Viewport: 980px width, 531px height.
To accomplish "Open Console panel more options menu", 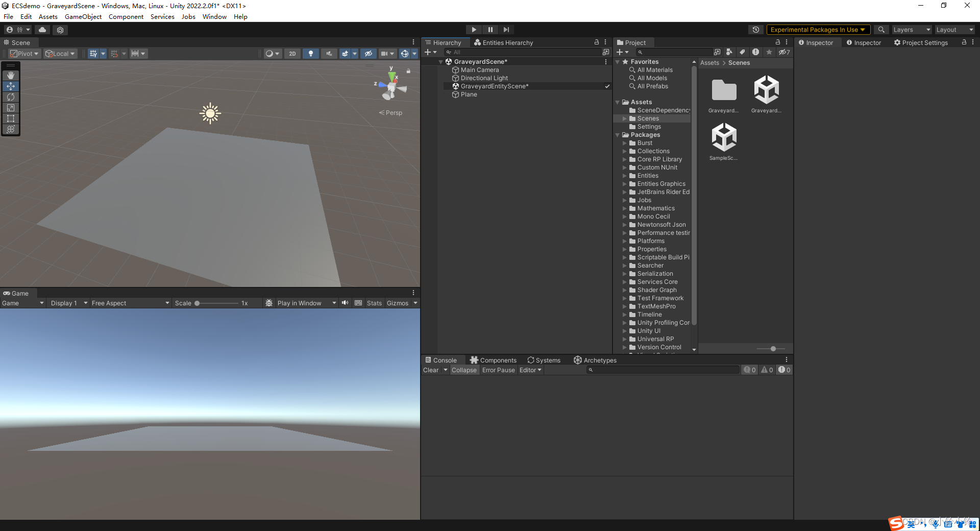I will (x=787, y=360).
